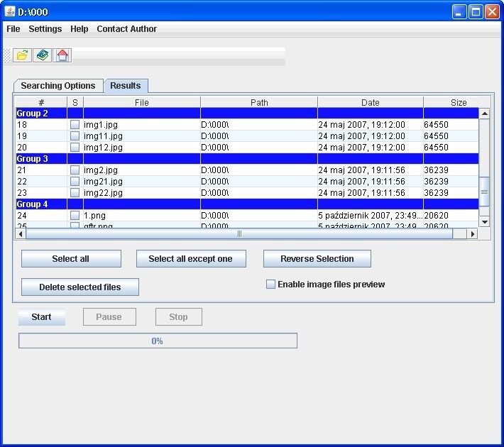Click the 0% progress bar
The image size is (504, 447).
point(158,341)
